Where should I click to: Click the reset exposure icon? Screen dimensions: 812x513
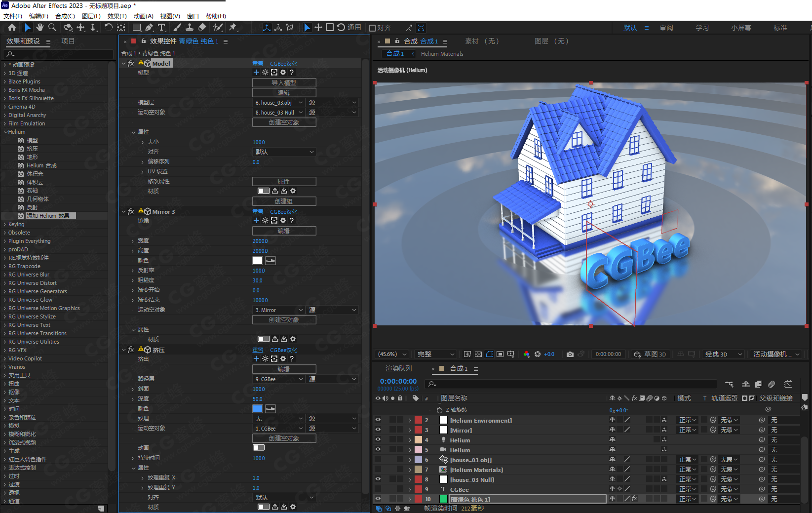(538, 354)
